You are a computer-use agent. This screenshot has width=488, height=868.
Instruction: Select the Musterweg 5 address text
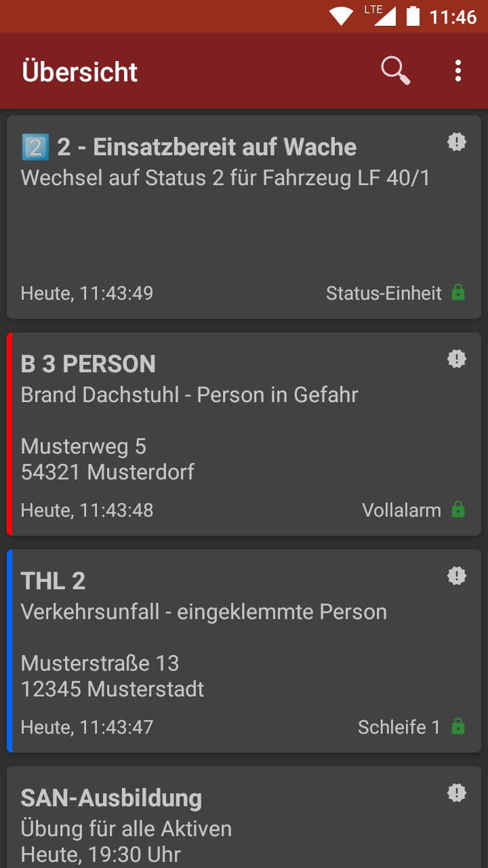click(83, 446)
